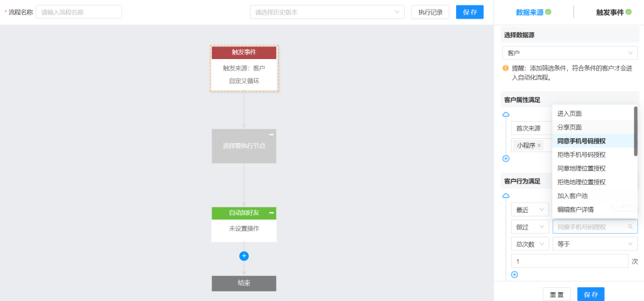Click cloud icon under 客户行为满足
The image size is (644, 301).
(x=506, y=196)
